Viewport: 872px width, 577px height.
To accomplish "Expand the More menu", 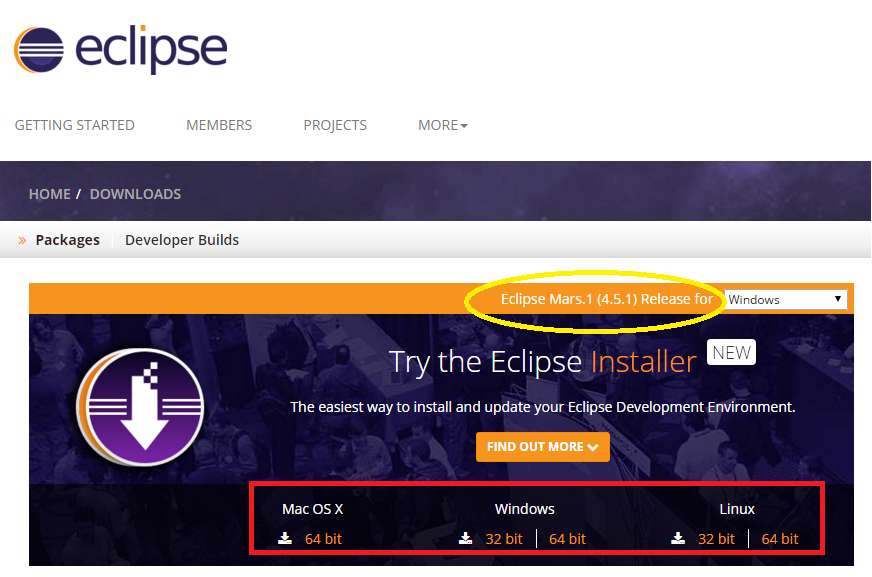I will tap(443, 125).
